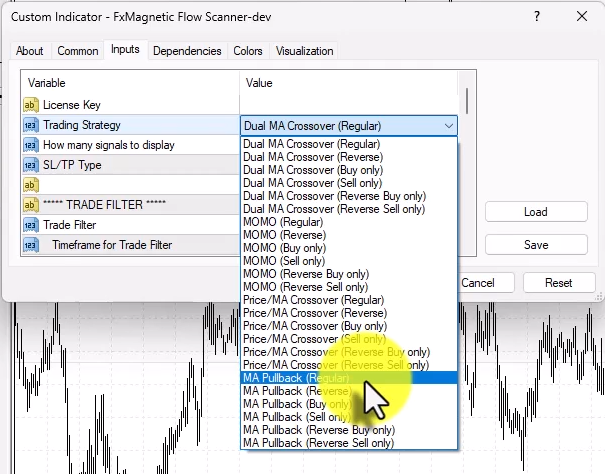Click the icon beside How many signals to display
Viewport: 605px width, 474px height.
tap(30, 145)
